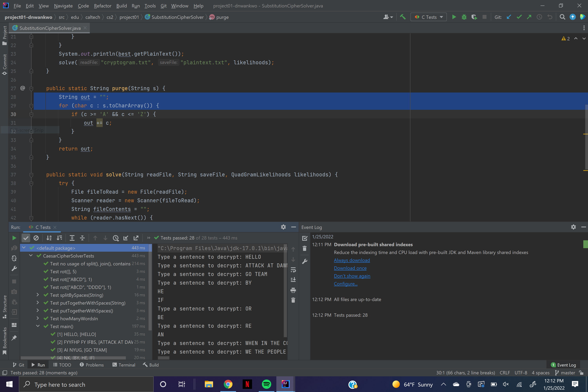
Task: Click the green Run button in top toolbar
Action: tap(454, 17)
